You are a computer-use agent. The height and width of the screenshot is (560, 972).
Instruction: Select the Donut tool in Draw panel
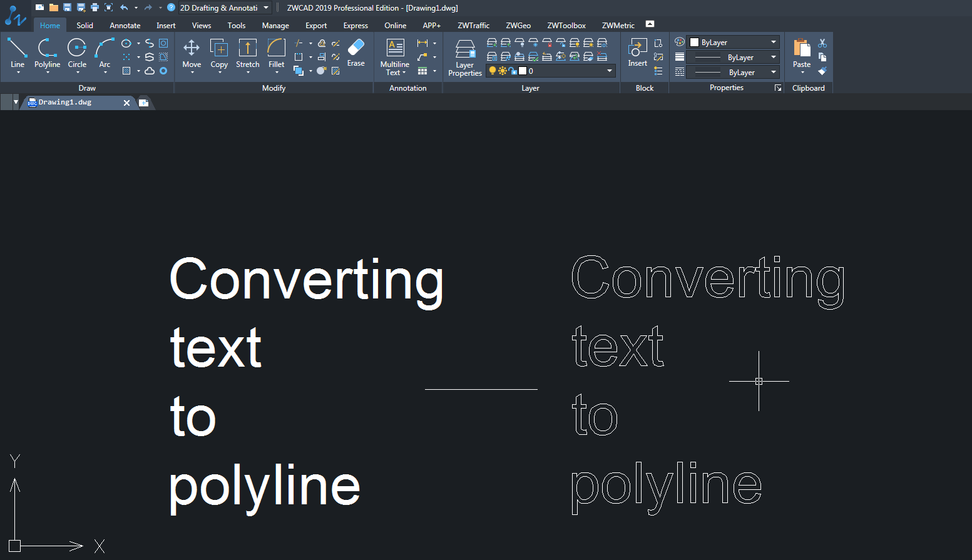click(x=163, y=71)
